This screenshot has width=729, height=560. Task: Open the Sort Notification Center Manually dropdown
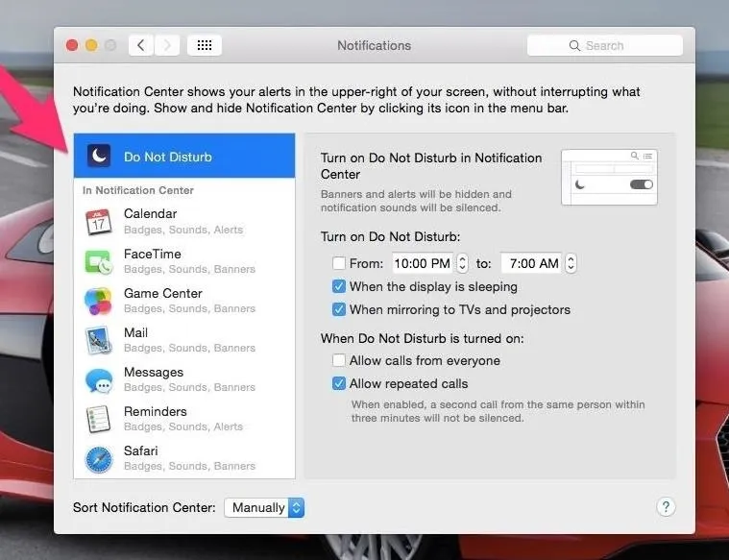point(264,507)
